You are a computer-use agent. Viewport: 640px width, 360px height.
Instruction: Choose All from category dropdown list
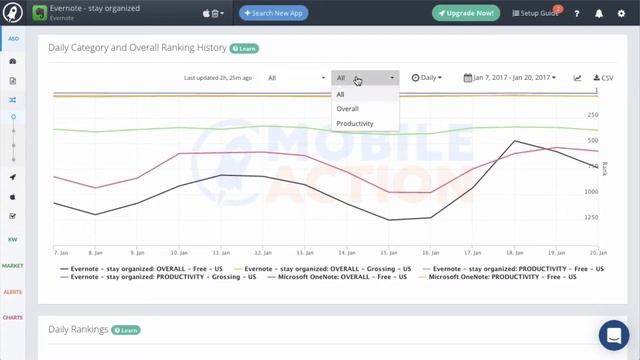click(x=365, y=94)
